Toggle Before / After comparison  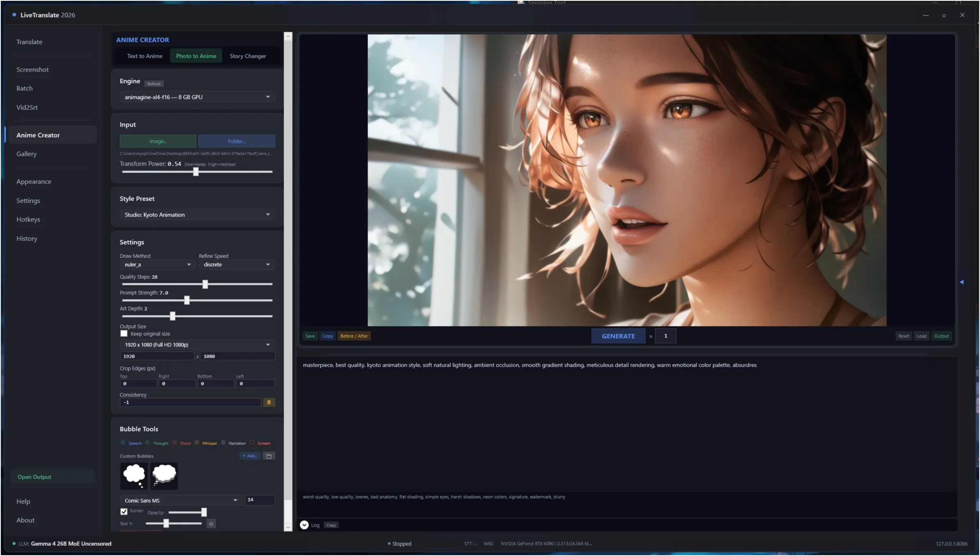point(354,336)
